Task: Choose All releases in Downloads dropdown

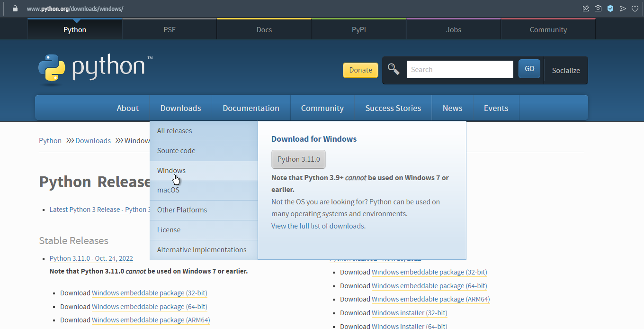Action: click(x=204, y=131)
